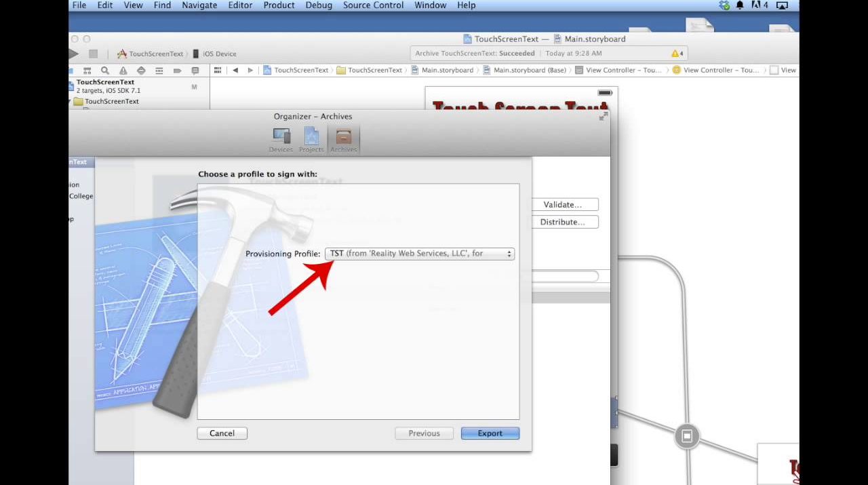This screenshot has height=485, width=868.
Task: Open the search navigator magnifier icon
Action: point(105,71)
